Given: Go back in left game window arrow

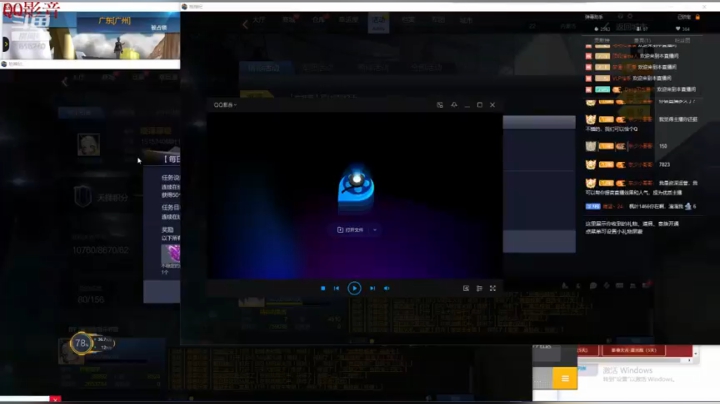Looking at the screenshot, I should [x=65, y=82].
